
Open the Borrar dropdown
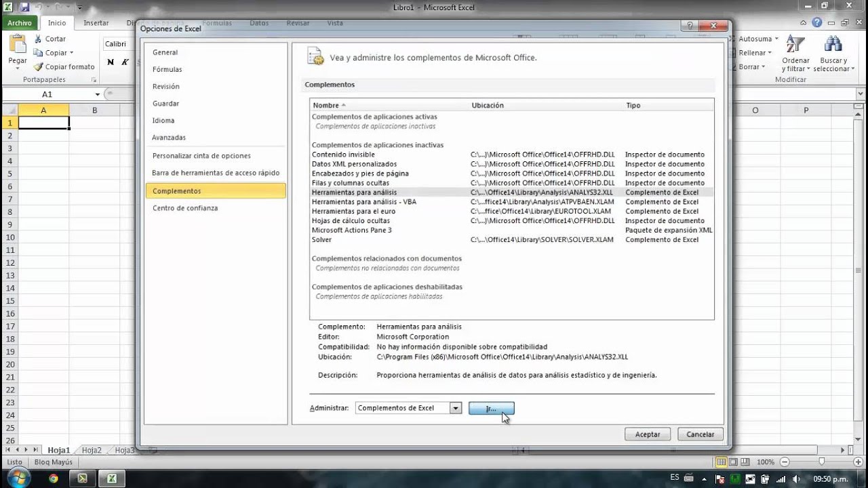764,67
